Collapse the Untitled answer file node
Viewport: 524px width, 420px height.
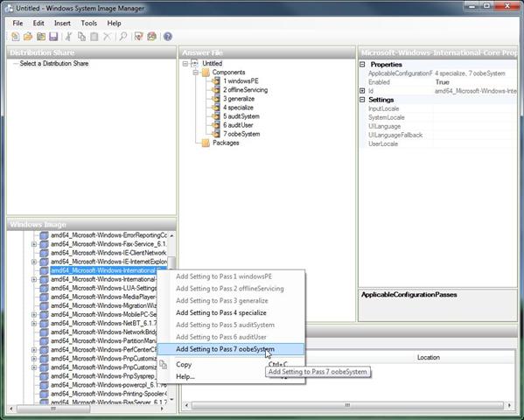click(x=185, y=64)
